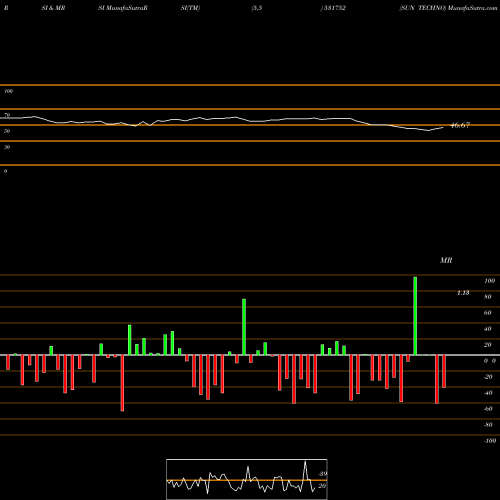Click the RSI axis label 30
500x500 pixels.
(x=7, y=147)
